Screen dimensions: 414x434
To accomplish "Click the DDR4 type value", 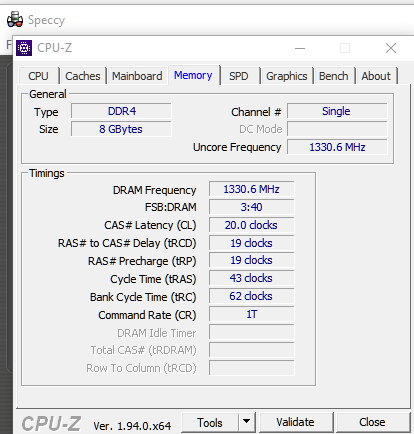I will (x=121, y=111).
